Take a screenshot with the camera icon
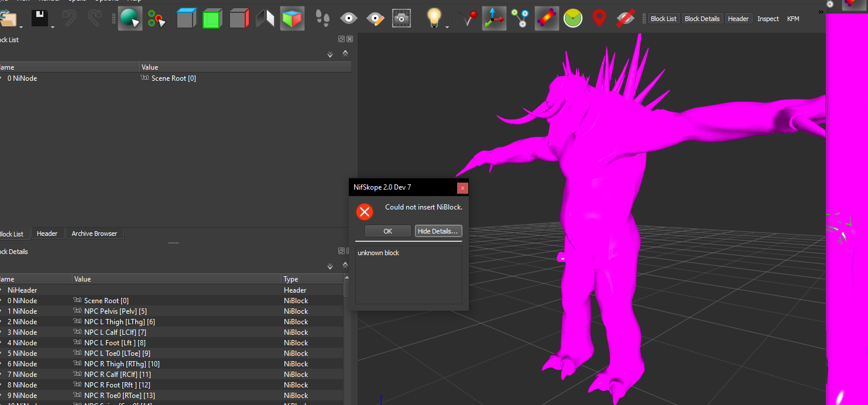The width and height of the screenshot is (868, 405). [x=402, y=19]
